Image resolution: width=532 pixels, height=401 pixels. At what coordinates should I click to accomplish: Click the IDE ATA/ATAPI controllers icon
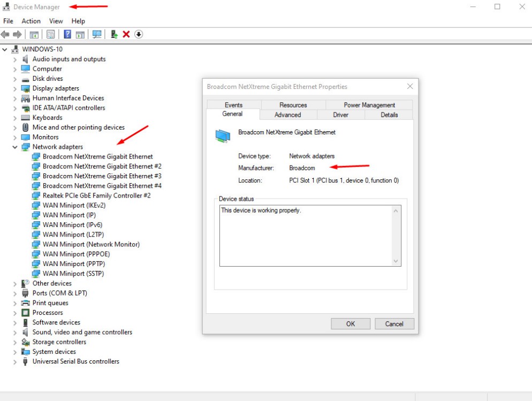pyautogui.click(x=26, y=108)
